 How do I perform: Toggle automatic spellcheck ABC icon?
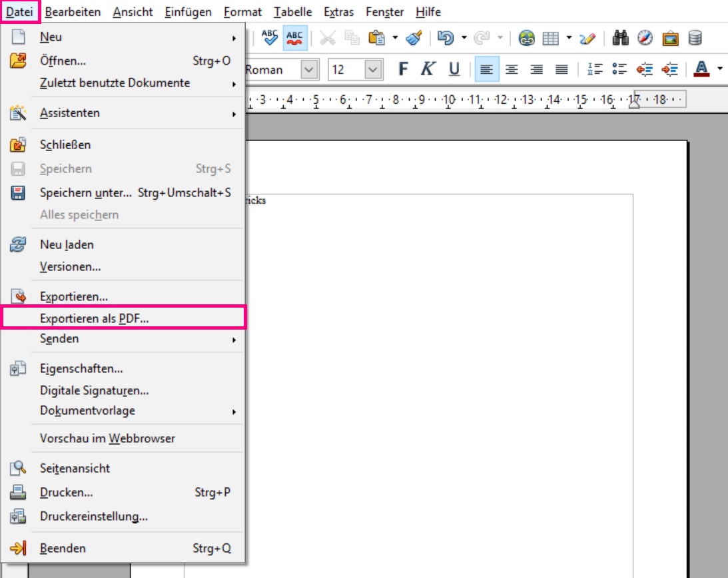(294, 37)
